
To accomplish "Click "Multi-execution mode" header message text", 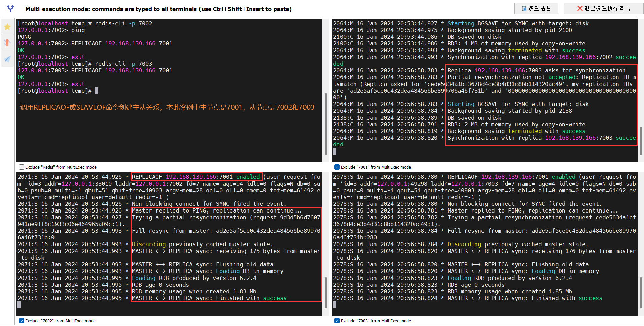I will click(x=158, y=9).
